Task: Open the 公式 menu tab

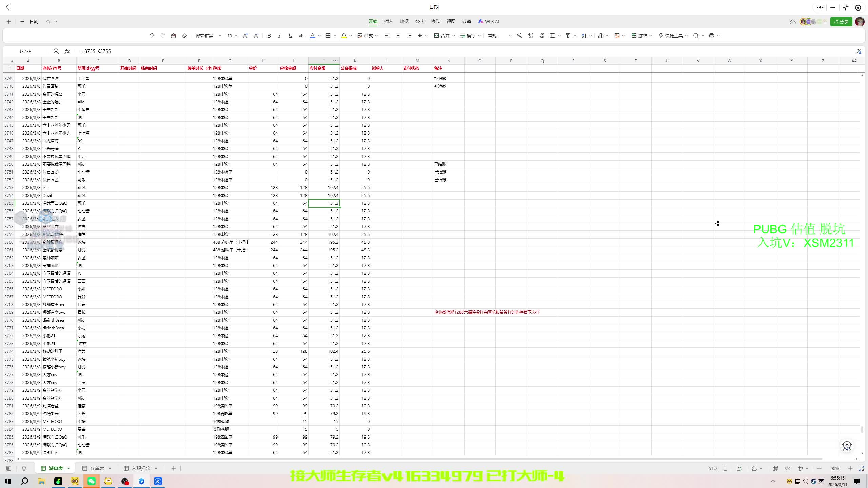Action: coord(419,21)
